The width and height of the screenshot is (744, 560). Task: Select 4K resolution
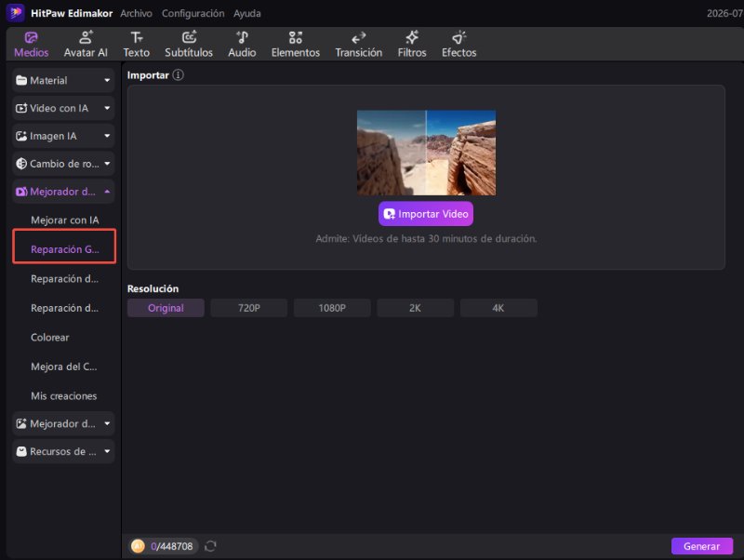coord(498,308)
